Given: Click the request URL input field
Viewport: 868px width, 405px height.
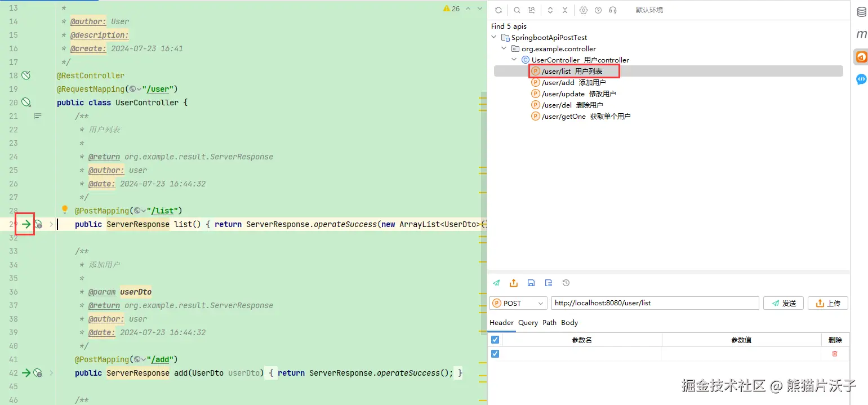Looking at the screenshot, I should click(x=655, y=303).
